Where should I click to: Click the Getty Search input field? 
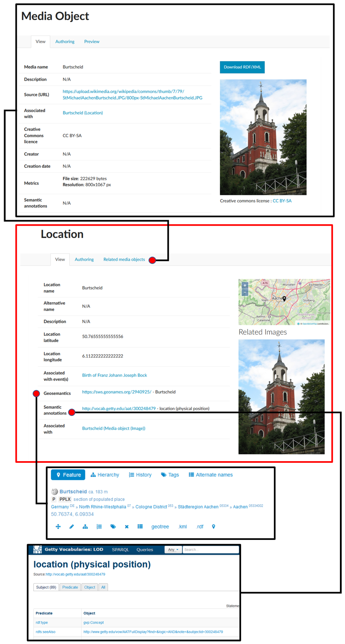pyautogui.click(x=211, y=549)
